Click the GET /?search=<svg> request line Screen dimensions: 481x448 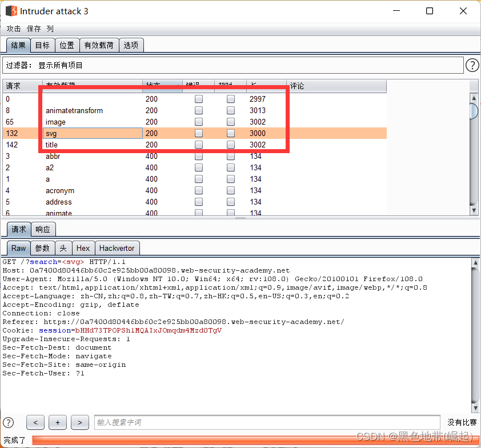(x=64, y=262)
